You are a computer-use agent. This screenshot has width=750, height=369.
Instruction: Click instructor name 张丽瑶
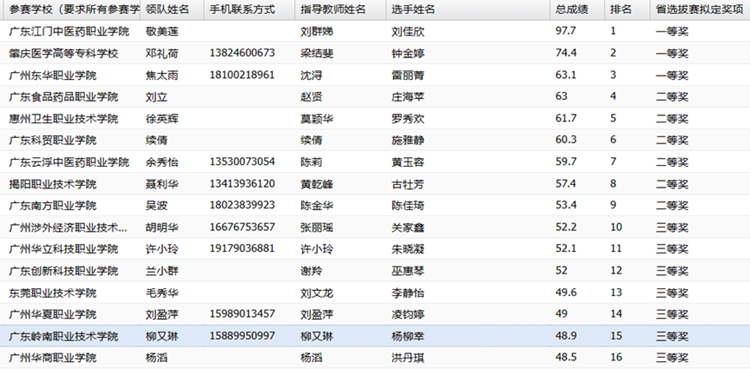pyautogui.click(x=317, y=227)
